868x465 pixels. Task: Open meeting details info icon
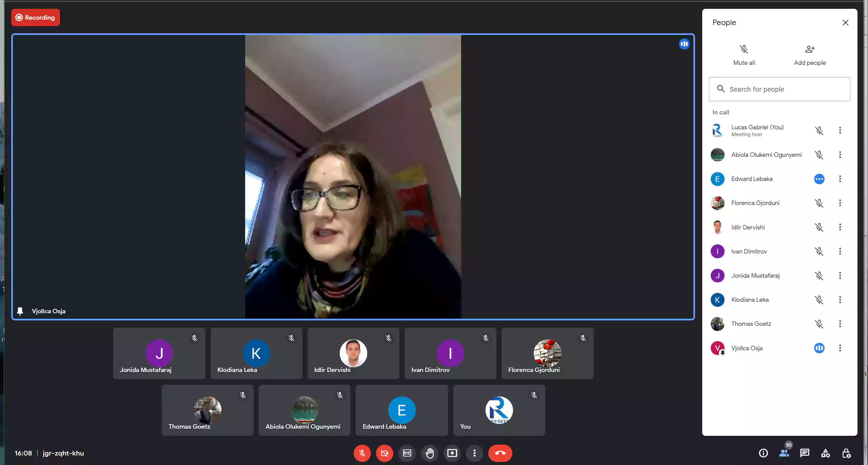tap(763, 453)
